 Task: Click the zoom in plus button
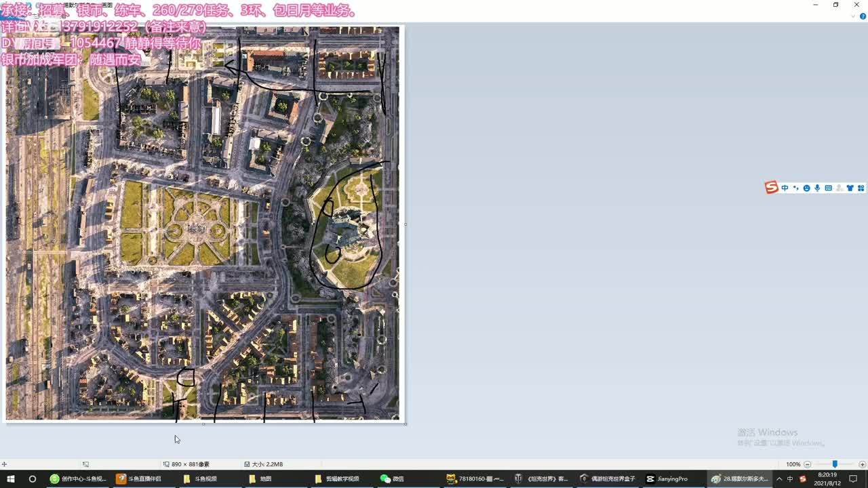tap(862, 464)
